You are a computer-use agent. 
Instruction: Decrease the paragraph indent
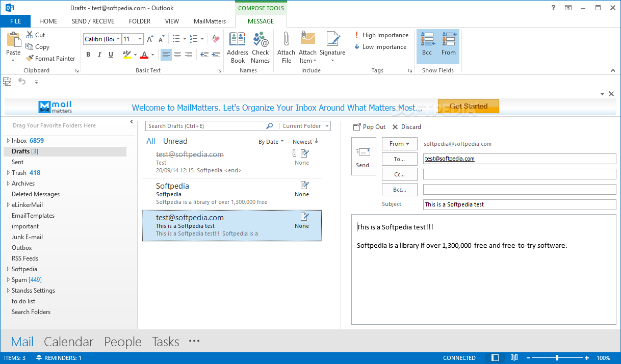(x=204, y=55)
